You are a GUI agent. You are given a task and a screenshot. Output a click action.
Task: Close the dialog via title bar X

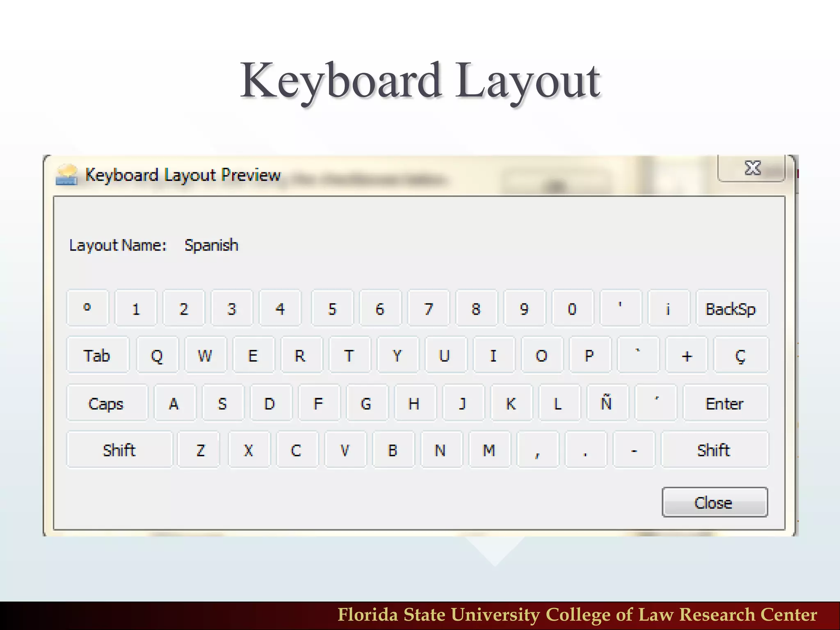click(751, 168)
